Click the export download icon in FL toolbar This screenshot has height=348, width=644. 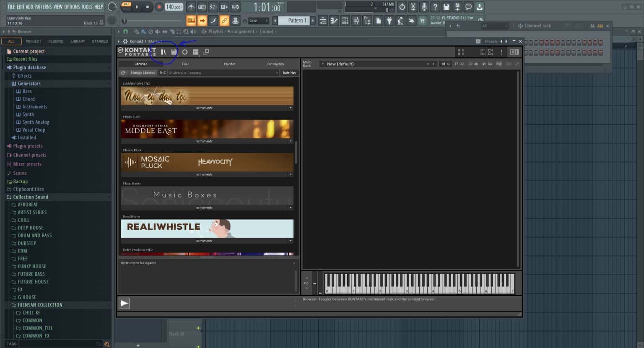pos(479,7)
